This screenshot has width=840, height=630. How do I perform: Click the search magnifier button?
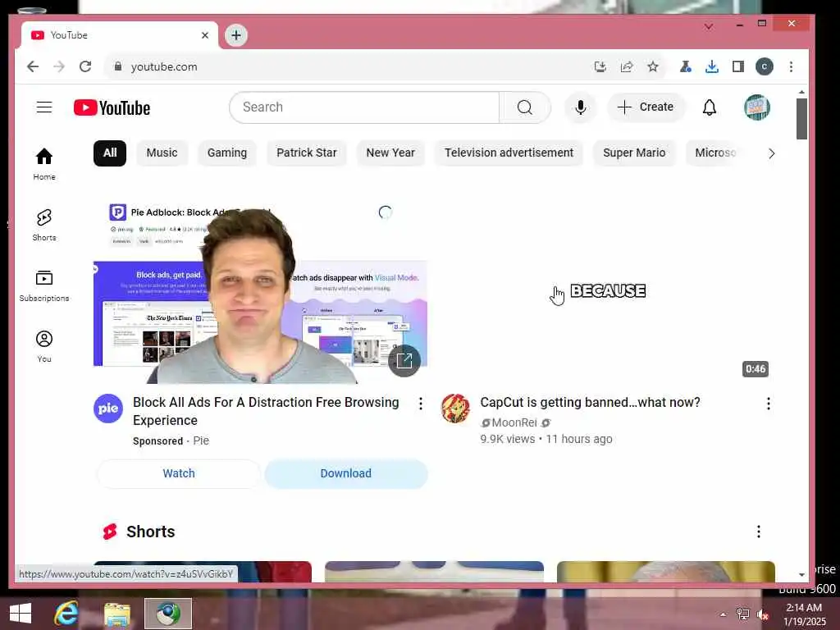pyautogui.click(x=525, y=107)
